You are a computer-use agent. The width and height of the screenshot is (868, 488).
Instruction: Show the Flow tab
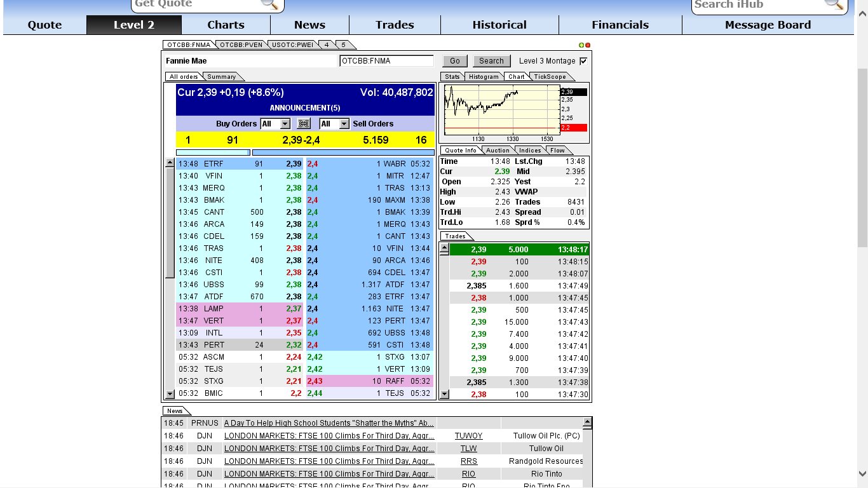557,151
